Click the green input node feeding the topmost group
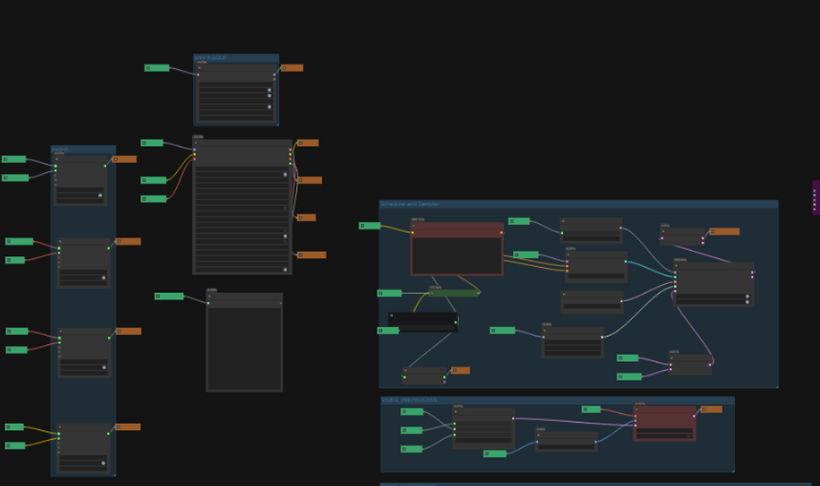Image resolution: width=820 pixels, height=486 pixels. coord(156,68)
